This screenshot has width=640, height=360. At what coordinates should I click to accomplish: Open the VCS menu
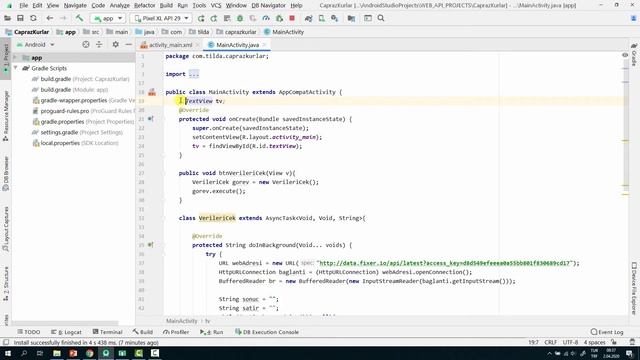216,5
